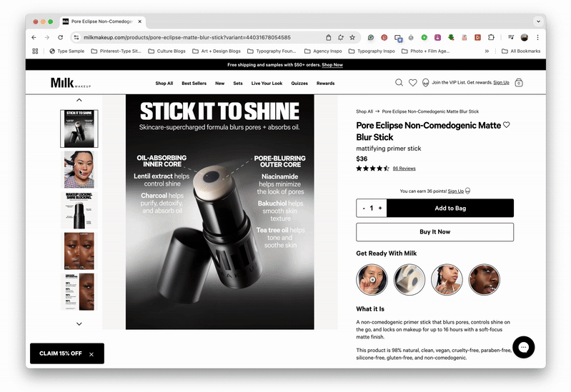
Task: Open the Photo + Film Age... folder
Action: [426, 51]
